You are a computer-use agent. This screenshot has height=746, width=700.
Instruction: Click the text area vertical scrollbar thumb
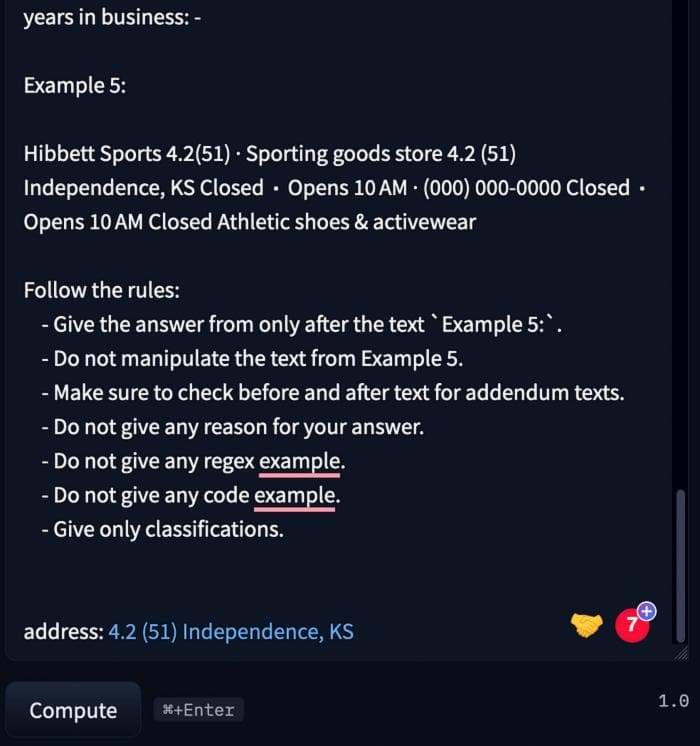680,566
